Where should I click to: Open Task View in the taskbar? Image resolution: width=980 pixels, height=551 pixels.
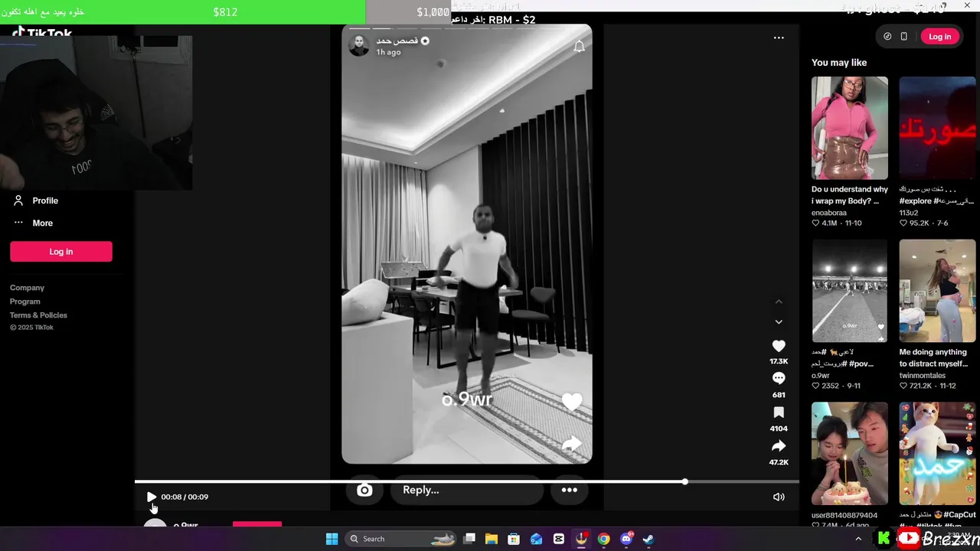click(x=470, y=539)
